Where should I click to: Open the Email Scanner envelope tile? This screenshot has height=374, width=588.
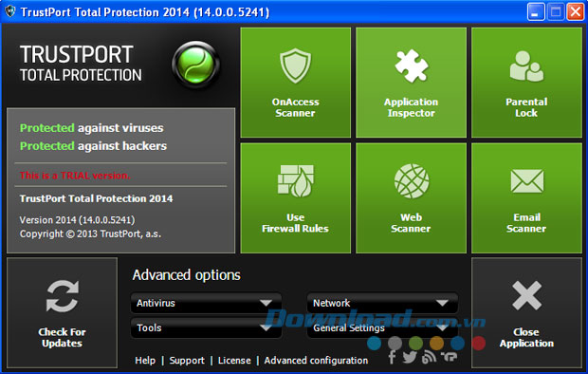click(x=526, y=197)
